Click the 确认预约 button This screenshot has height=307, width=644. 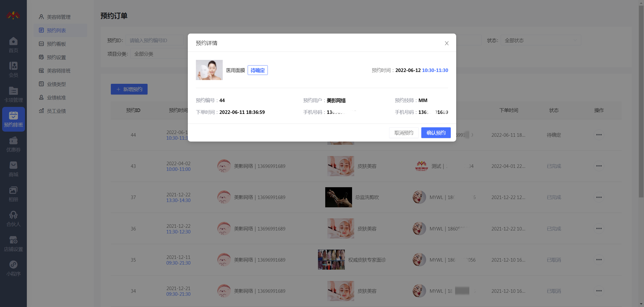[x=436, y=133]
